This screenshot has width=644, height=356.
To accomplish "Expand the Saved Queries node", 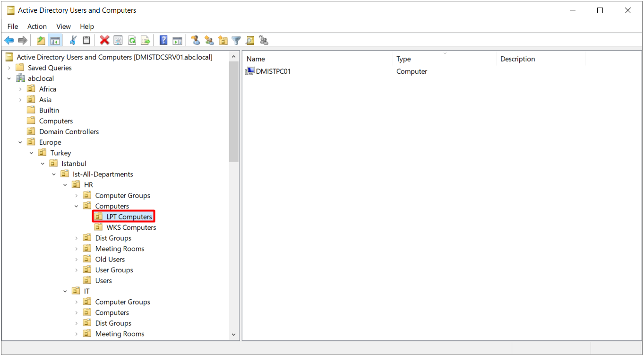I will (x=9, y=68).
